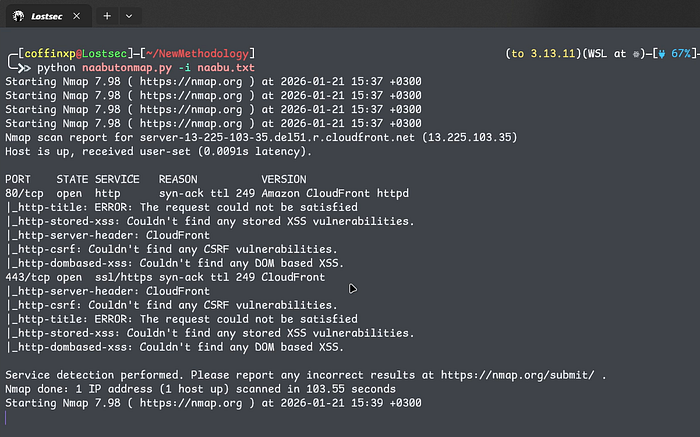Click the coffinxp@Lostsec username text
Image resolution: width=700 pixels, height=437 pixels.
coord(64,53)
